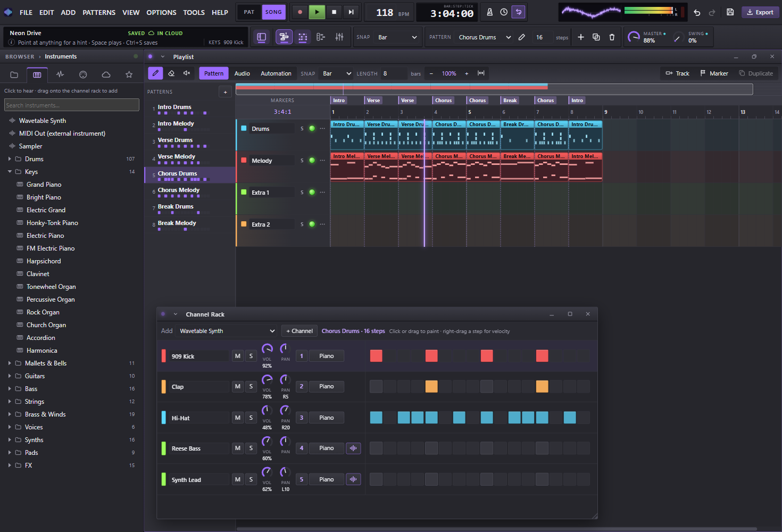Switch to the Audio tab in Playlist
Image resolution: width=782 pixels, height=532 pixels.
pos(242,73)
